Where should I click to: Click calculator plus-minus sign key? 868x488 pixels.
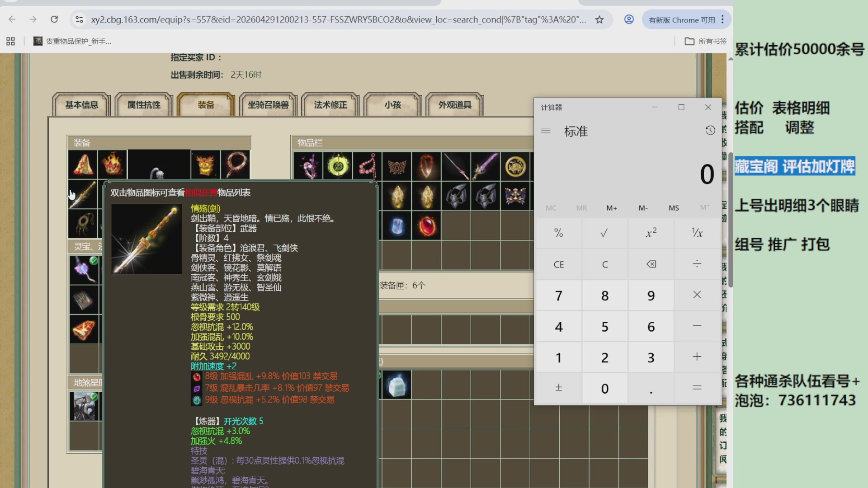[559, 388]
